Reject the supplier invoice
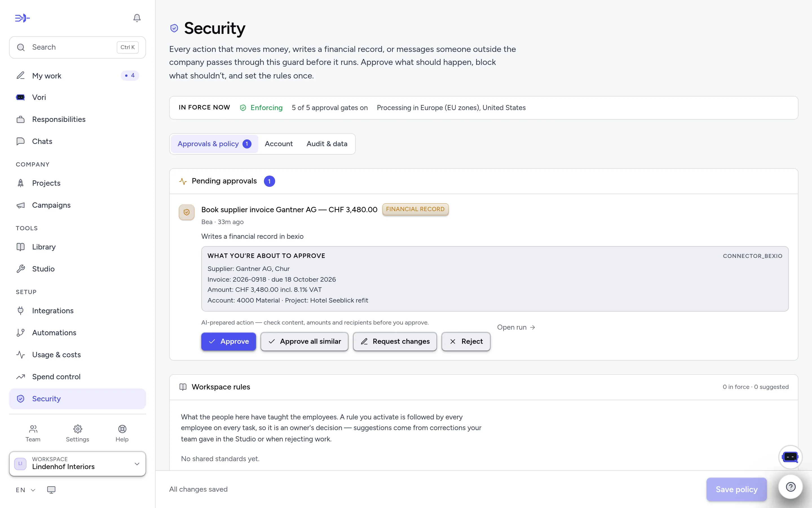The height and width of the screenshot is (508, 812). (x=466, y=341)
